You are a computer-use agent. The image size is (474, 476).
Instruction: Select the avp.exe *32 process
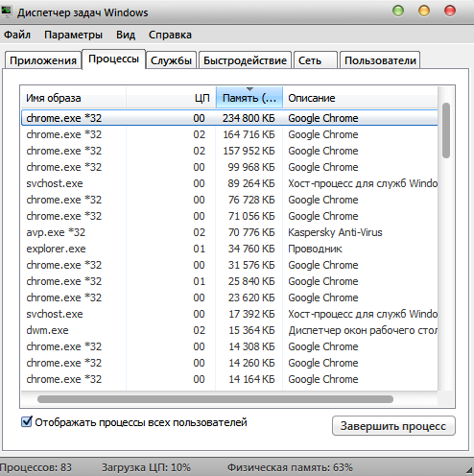pyautogui.click(x=229, y=232)
